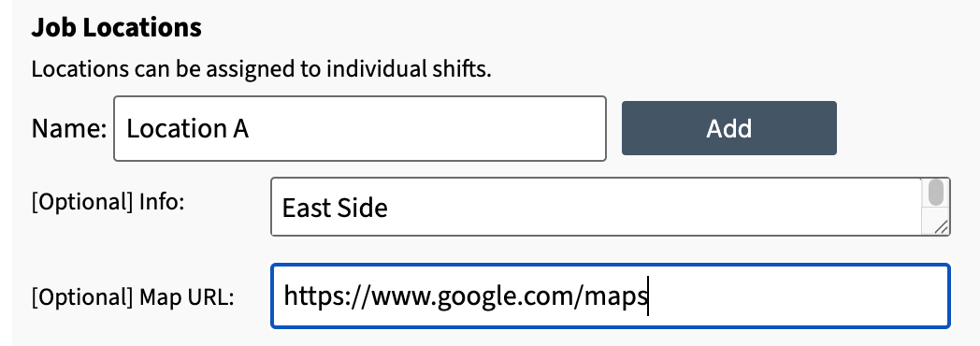This screenshot has height=346, width=980.
Task: Click the "[Optional] Map URL:" label
Action: 133,298
